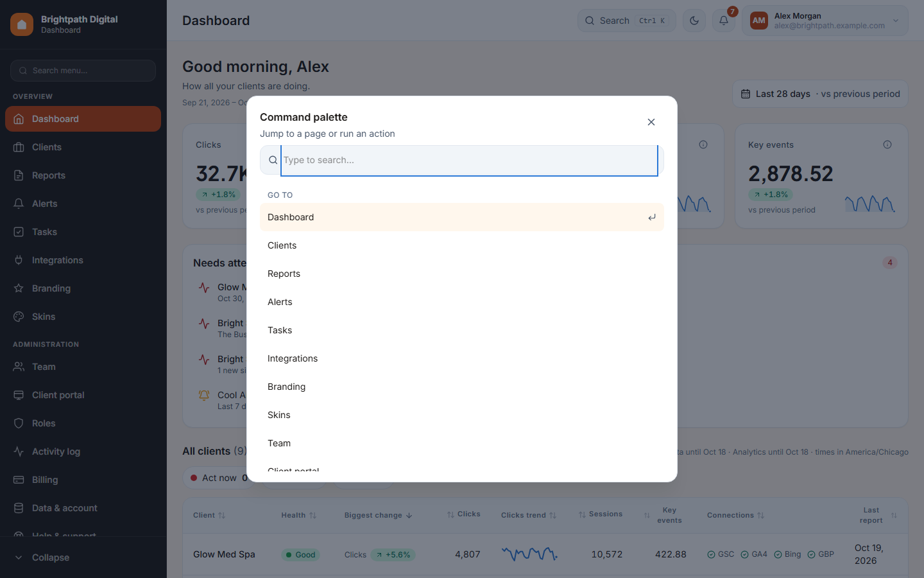The width and height of the screenshot is (924, 578).
Task: Open Clients icon in the sidebar
Action: pyautogui.click(x=19, y=147)
